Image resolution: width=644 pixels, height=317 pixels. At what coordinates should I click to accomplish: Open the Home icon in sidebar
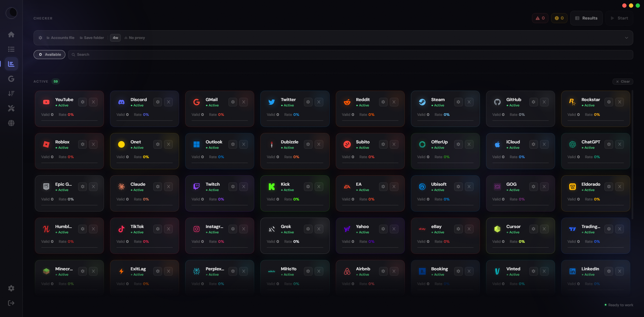pyautogui.click(x=11, y=34)
